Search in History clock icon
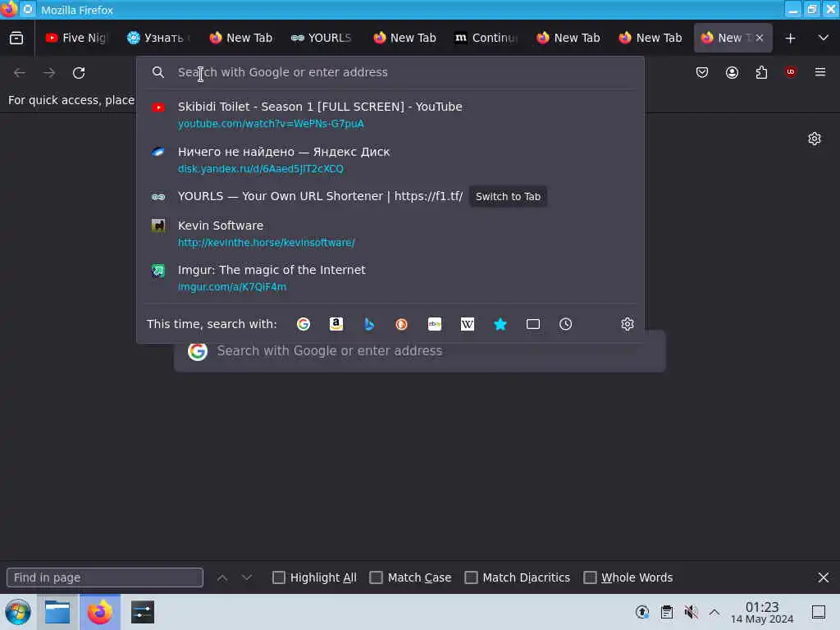Image resolution: width=840 pixels, height=630 pixels. click(566, 324)
